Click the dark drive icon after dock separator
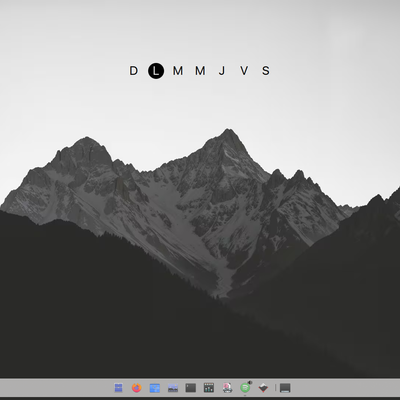The width and height of the screenshot is (400, 400). (285, 388)
